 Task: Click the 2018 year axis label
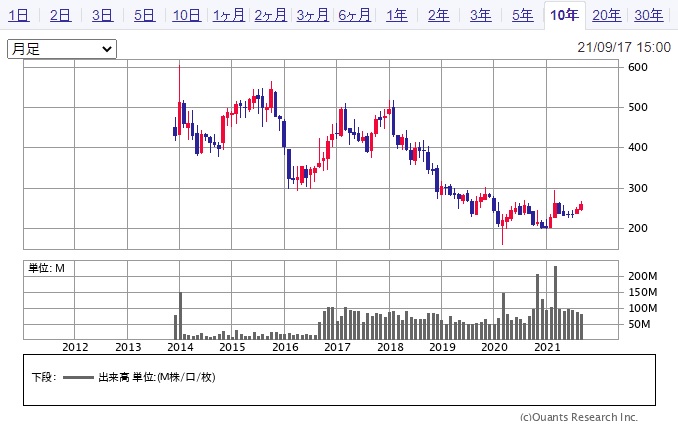tap(390, 347)
